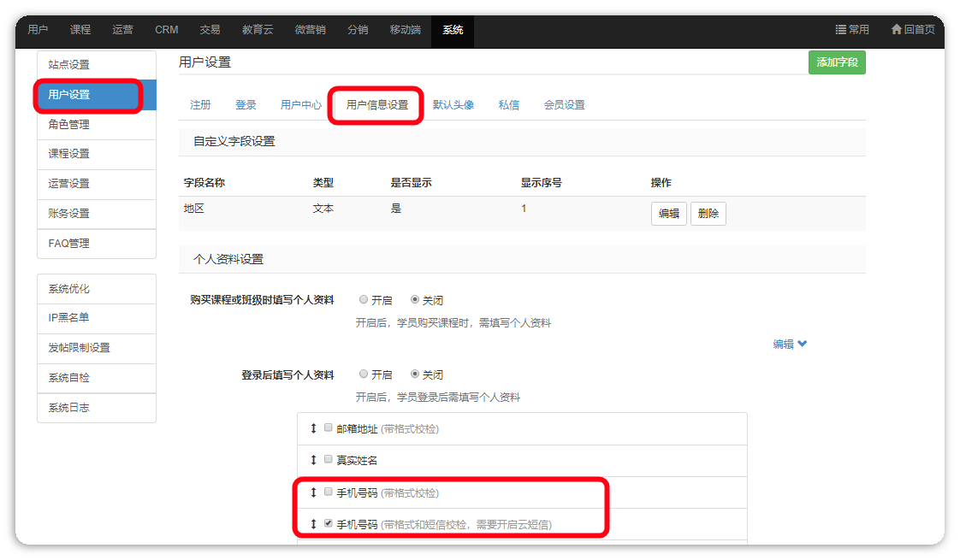Click drag handle of 手机号码 format-only row

[313, 492]
